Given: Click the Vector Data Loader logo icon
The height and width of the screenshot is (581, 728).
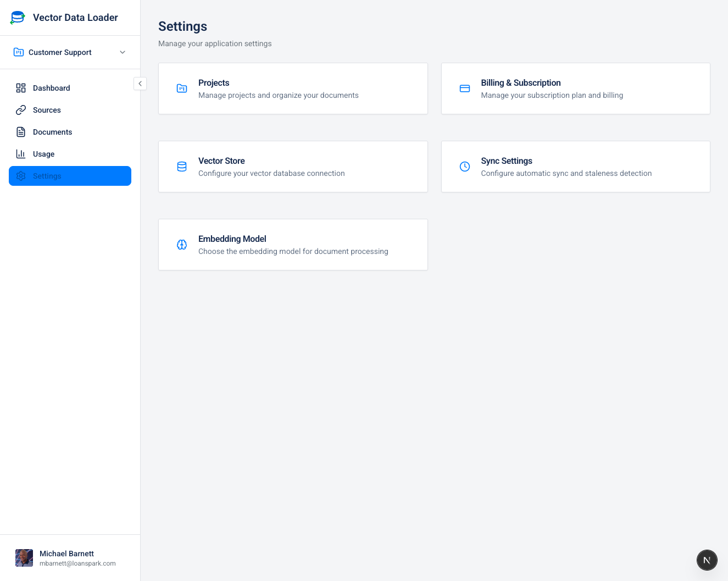Looking at the screenshot, I should click(x=17, y=17).
